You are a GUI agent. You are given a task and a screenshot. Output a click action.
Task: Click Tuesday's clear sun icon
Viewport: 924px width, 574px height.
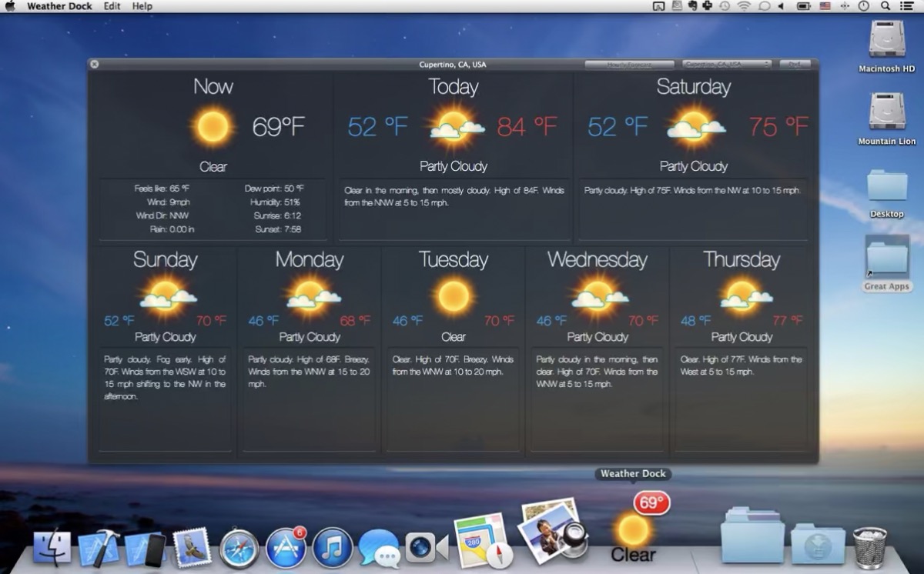click(454, 295)
